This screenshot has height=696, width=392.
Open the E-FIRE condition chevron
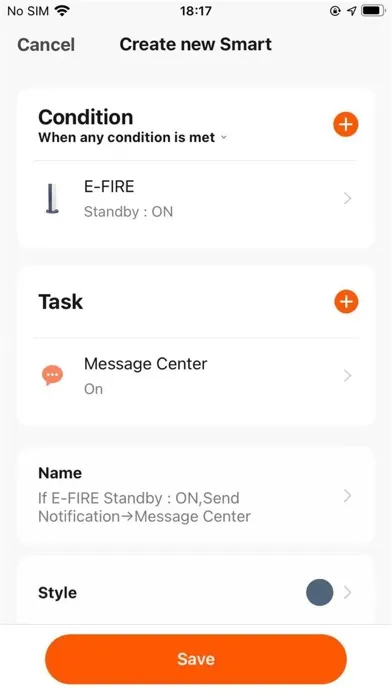(348, 198)
